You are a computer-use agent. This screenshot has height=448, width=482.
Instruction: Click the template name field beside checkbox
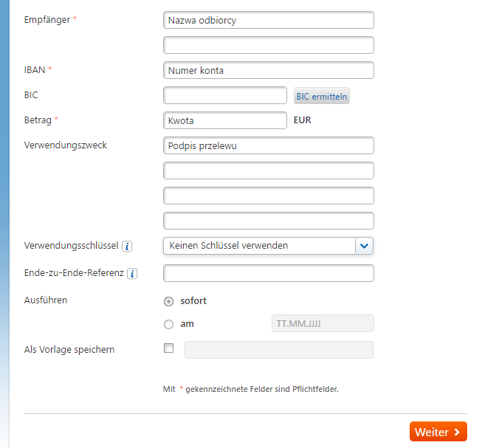coord(279,350)
